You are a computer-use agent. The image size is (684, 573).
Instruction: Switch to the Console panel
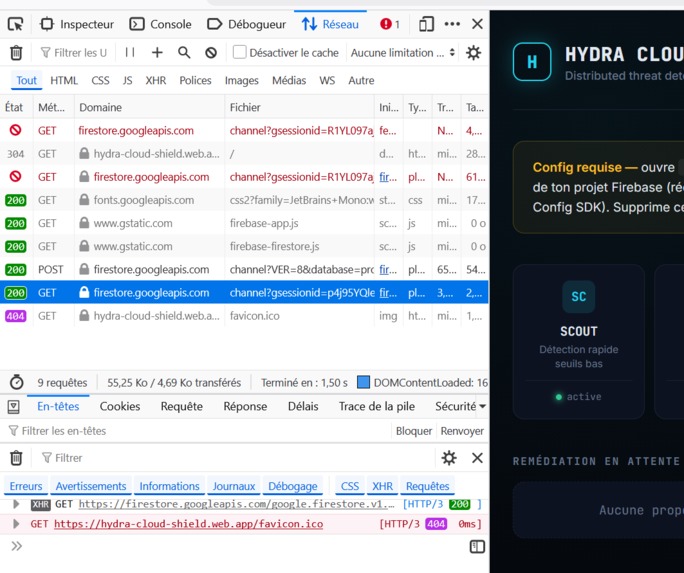[x=161, y=24]
